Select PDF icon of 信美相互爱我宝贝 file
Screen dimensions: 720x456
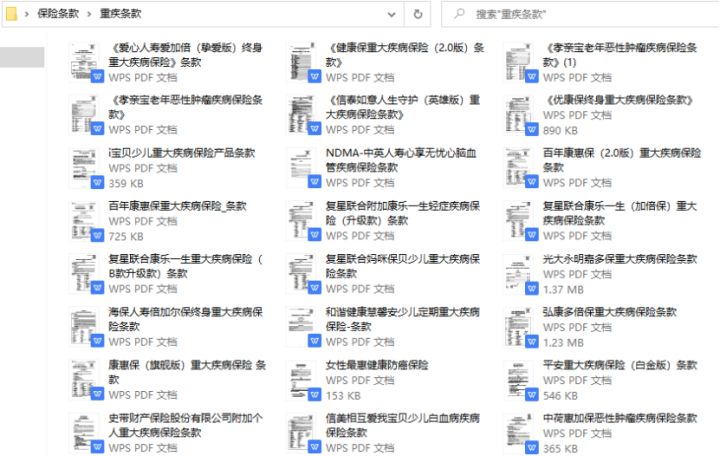303,433
